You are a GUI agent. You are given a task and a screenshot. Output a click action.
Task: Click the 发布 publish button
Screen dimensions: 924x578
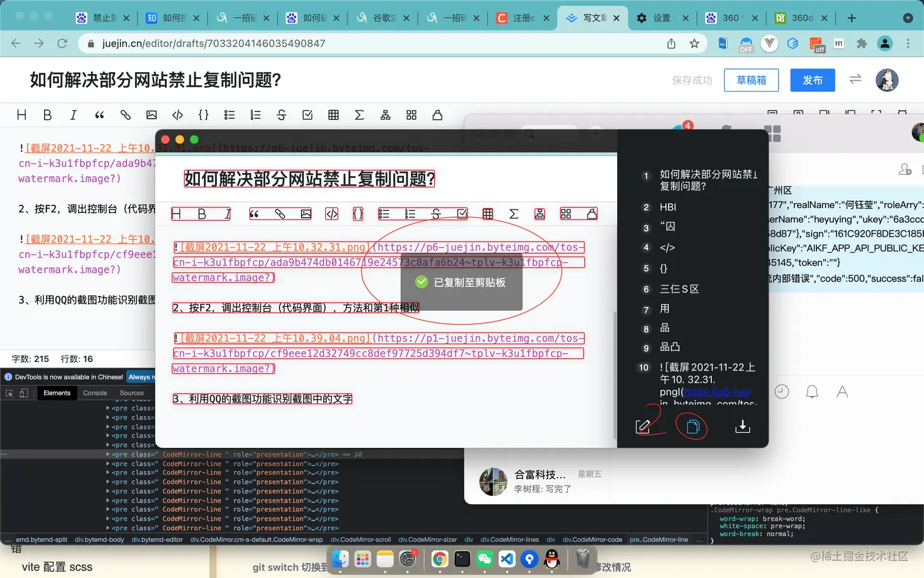(812, 80)
